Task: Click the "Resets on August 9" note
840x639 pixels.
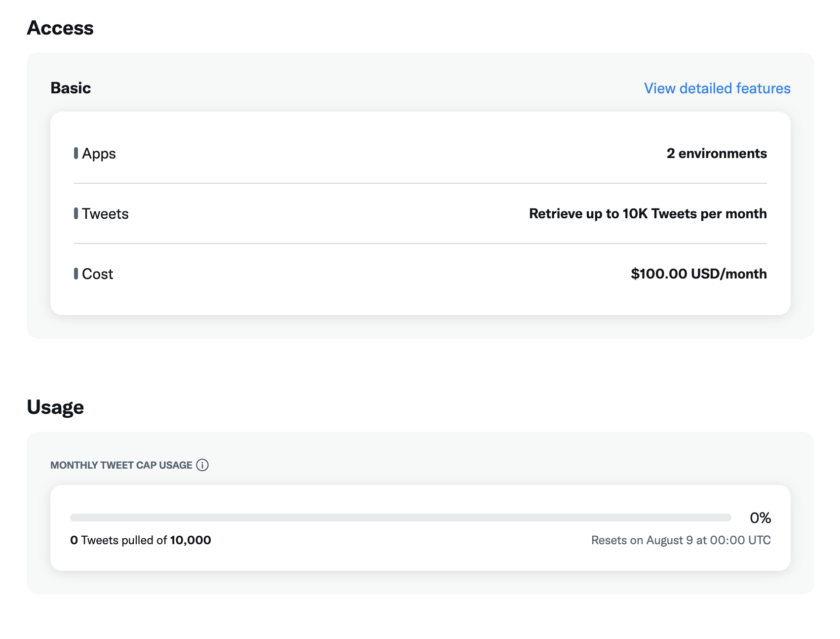Action: click(681, 540)
